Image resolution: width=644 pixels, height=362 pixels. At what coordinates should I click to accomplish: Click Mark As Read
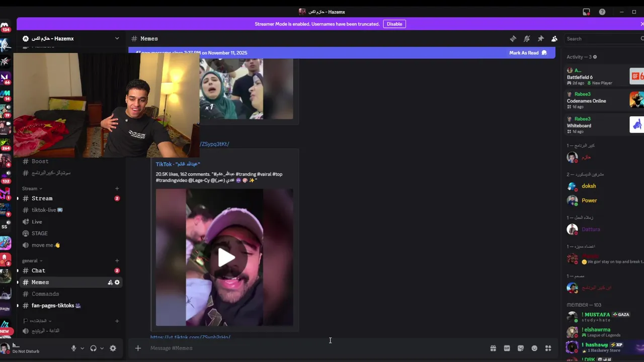click(x=528, y=53)
